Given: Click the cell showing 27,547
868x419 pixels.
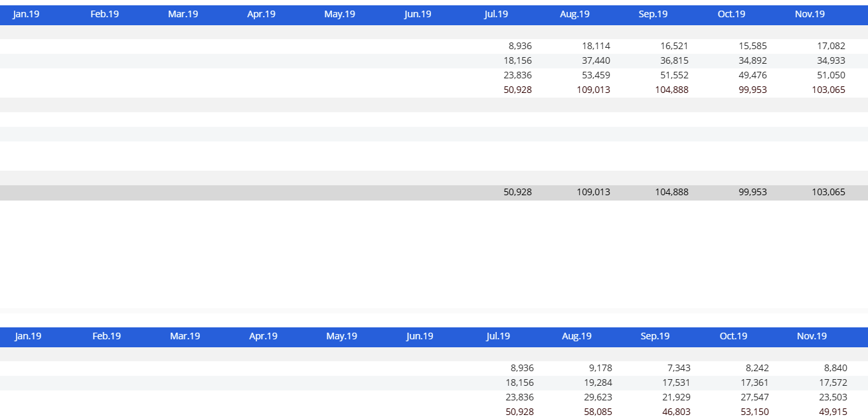Looking at the screenshot, I should point(754,397).
